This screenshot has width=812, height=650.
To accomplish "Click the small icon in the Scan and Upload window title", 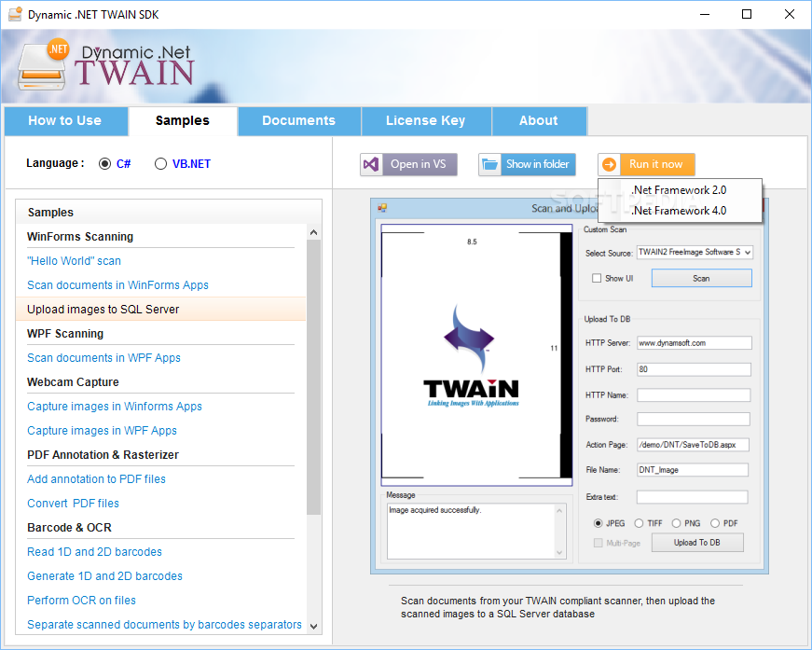I will coord(382,208).
